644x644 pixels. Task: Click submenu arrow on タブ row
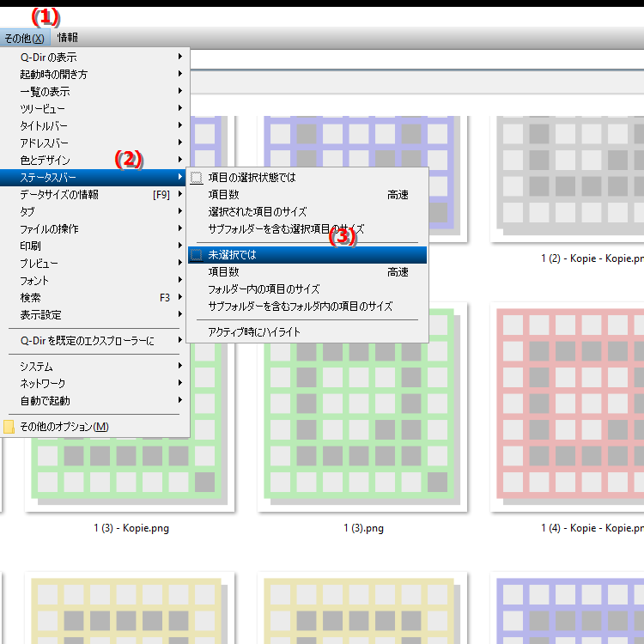[180, 211]
